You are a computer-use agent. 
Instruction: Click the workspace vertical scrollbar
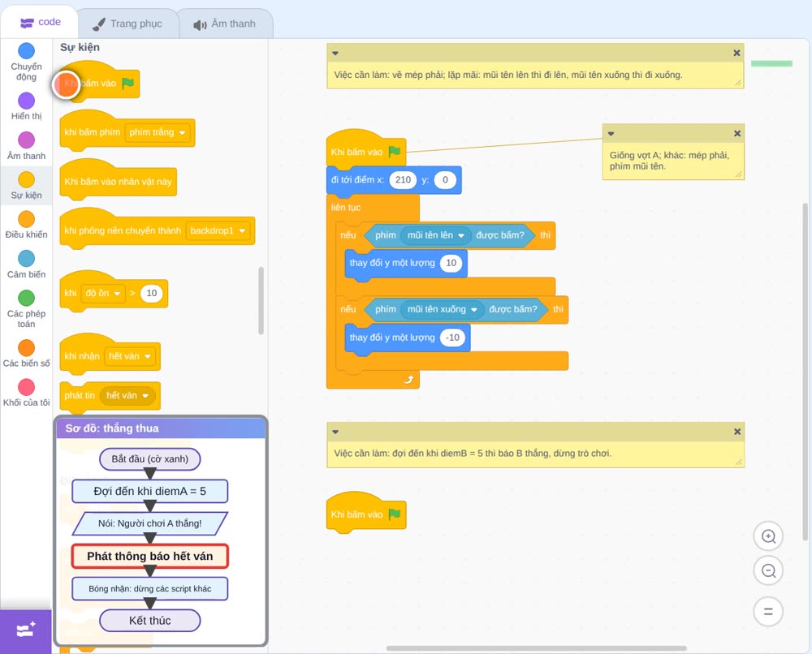(806, 372)
